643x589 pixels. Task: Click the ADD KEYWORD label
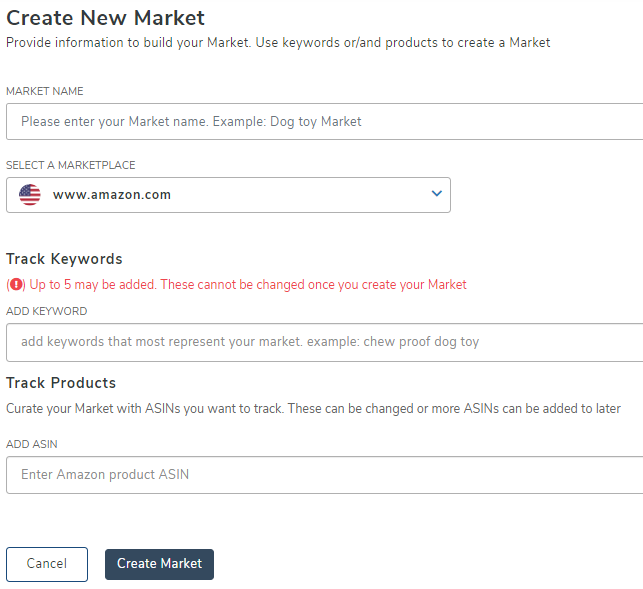point(46,311)
